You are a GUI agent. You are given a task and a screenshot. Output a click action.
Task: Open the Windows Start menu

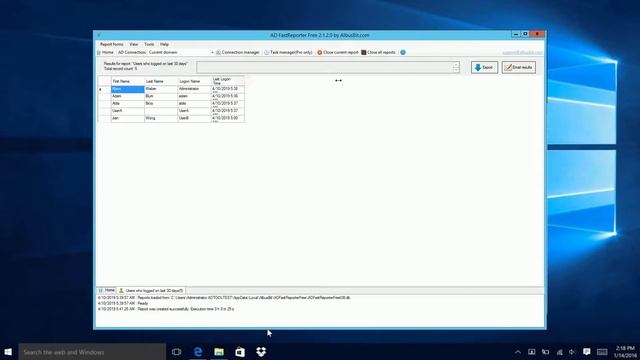8,352
